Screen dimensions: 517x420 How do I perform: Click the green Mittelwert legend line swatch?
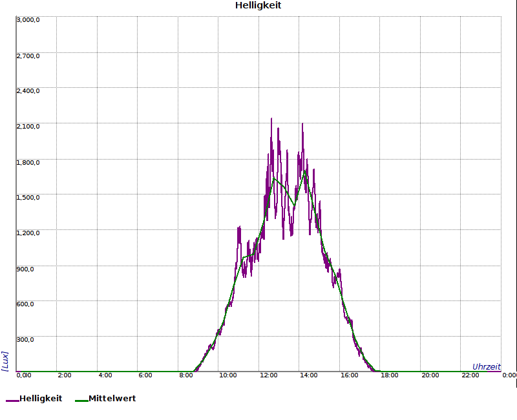click(81, 401)
